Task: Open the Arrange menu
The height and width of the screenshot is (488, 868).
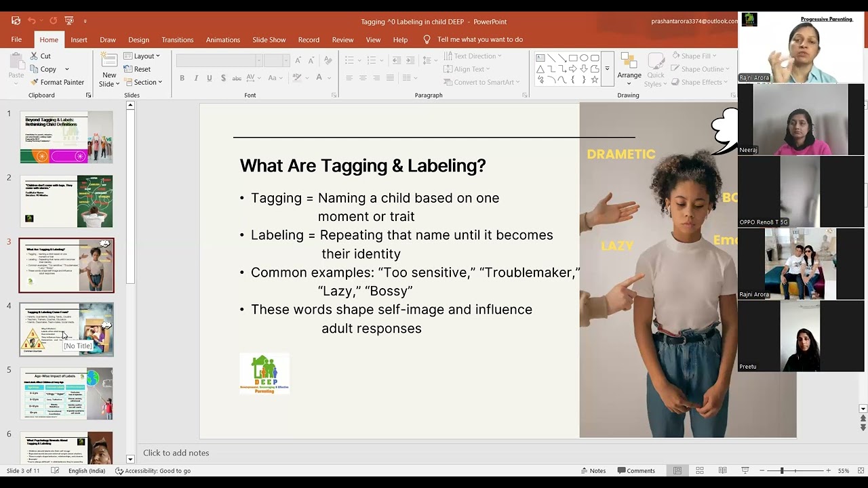Action: (x=629, y=70)
